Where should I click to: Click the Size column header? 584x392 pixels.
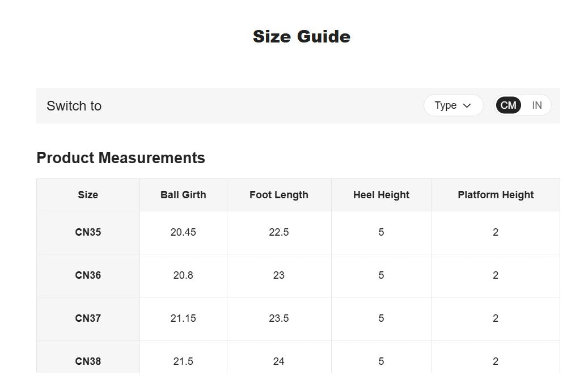tap(88, 195)
